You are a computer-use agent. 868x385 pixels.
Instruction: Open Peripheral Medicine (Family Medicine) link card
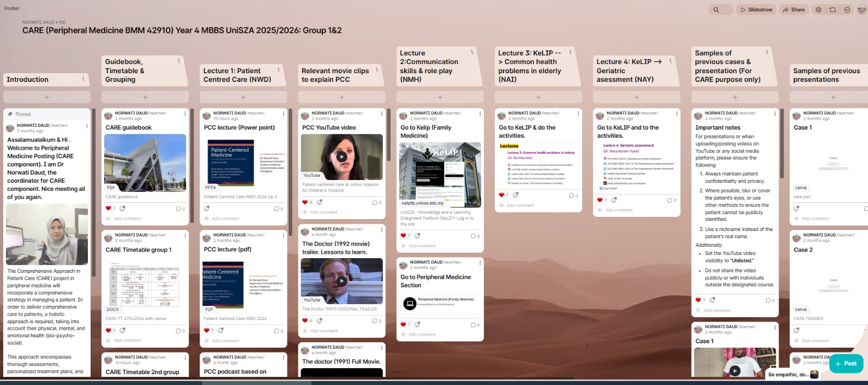click(440, 303)
